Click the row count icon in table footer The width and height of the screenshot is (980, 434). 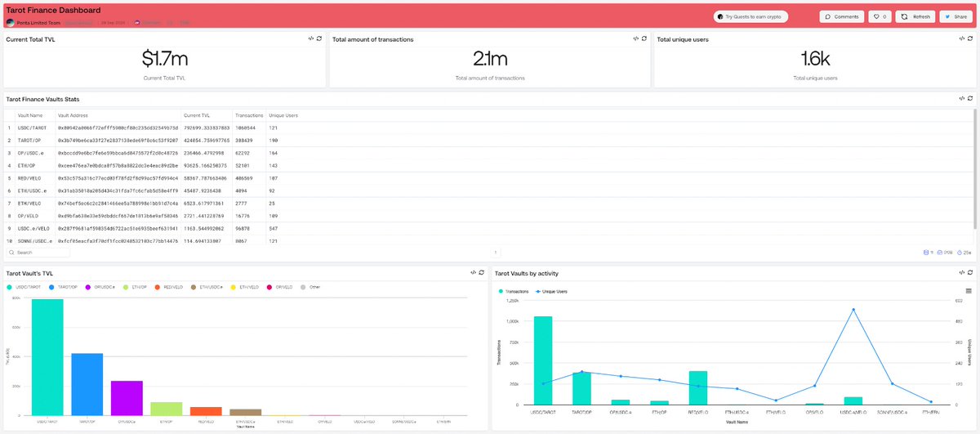(928, 253)
